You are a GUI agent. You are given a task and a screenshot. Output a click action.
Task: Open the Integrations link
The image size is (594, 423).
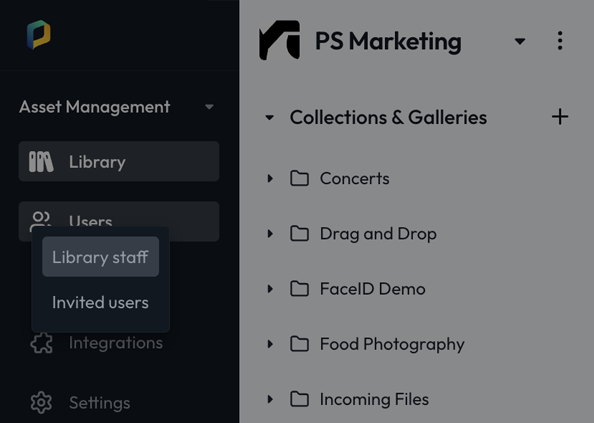[116, 343]
